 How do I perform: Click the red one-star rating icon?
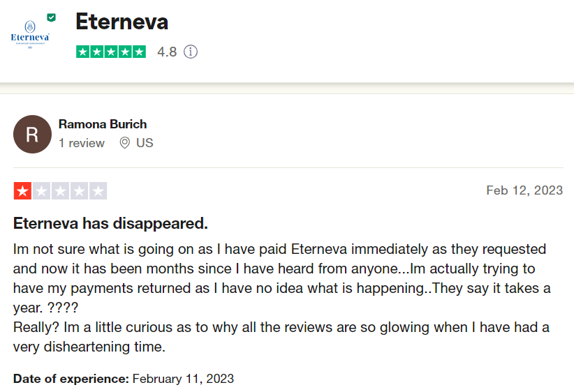(22, 191)
